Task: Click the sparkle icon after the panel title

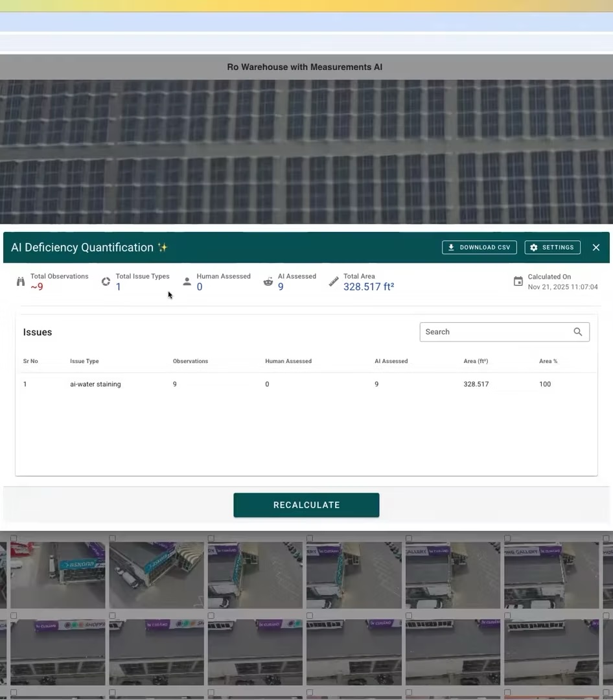Action: click(163, 247)
